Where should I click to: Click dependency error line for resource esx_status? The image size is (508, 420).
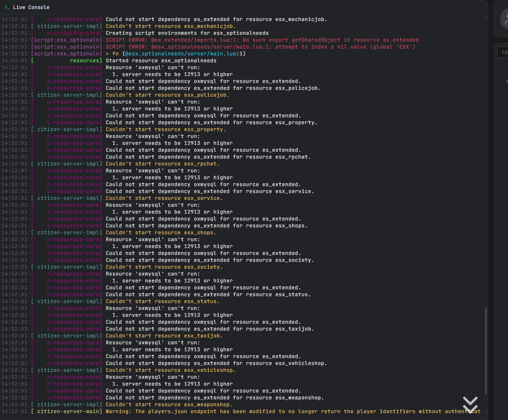(208, 294)
